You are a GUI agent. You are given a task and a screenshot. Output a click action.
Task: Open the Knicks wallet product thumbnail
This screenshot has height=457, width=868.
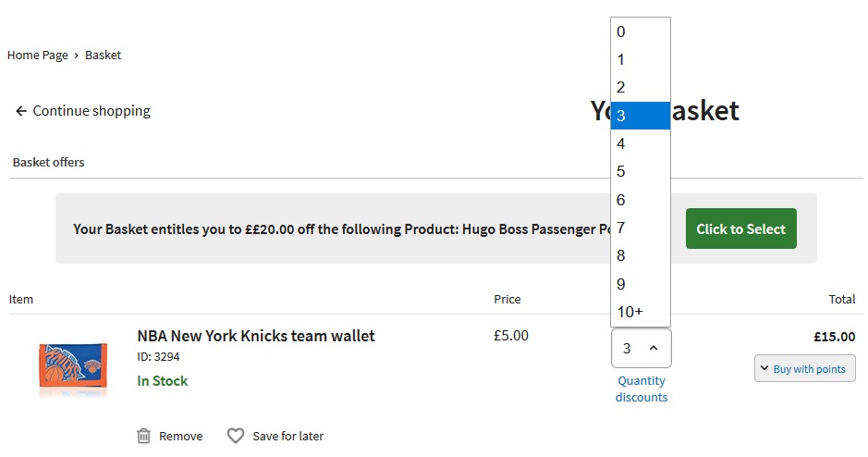(73, 364)
